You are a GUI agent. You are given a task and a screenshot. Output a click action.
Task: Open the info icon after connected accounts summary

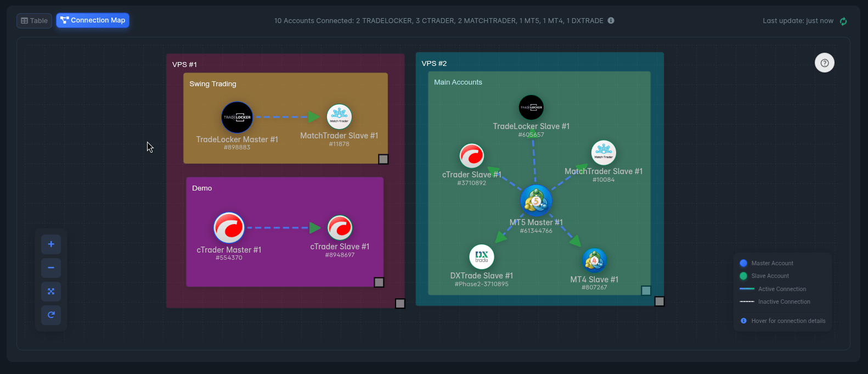(611, 21)
